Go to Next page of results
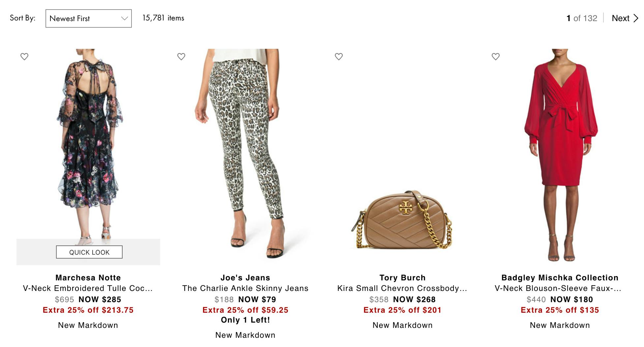The width and height of the screenshot is (644, 347). point(621,18)
